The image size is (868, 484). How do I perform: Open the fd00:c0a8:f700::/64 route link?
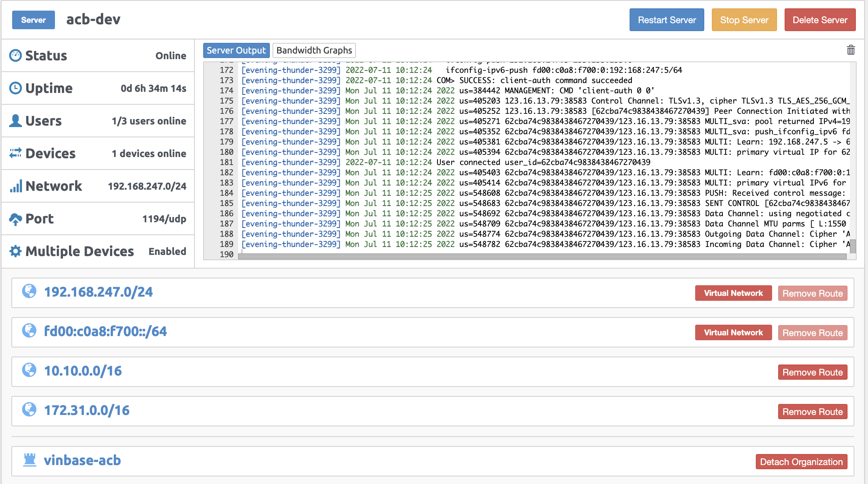(105, 331)
